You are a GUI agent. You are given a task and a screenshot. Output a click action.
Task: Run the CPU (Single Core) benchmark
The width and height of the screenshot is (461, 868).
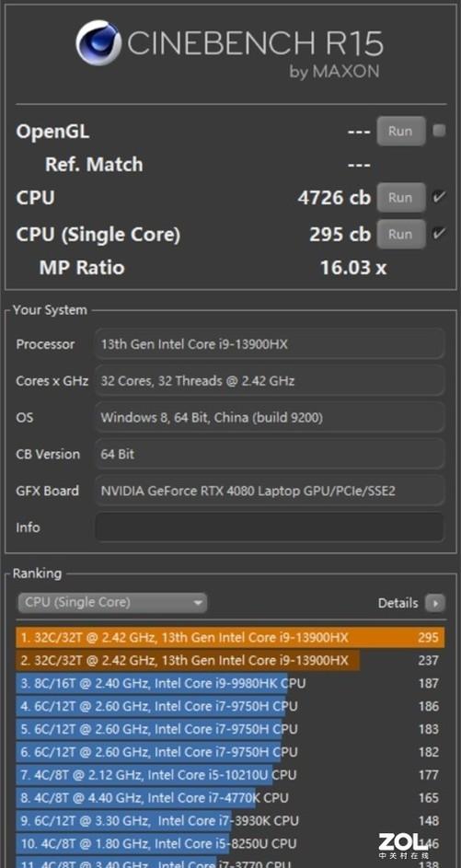(401, 234)
